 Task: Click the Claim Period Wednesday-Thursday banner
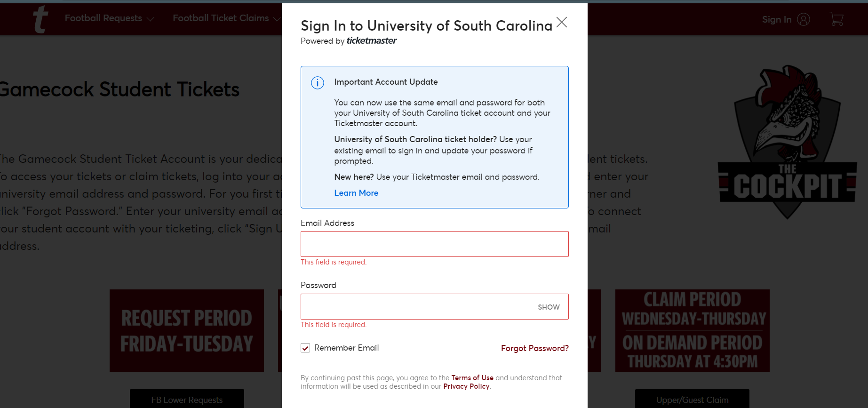(x=692, y=330)
